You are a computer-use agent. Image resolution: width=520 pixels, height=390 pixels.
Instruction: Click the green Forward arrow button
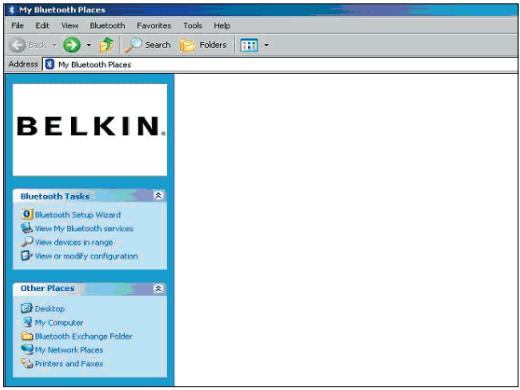point(72,45)
